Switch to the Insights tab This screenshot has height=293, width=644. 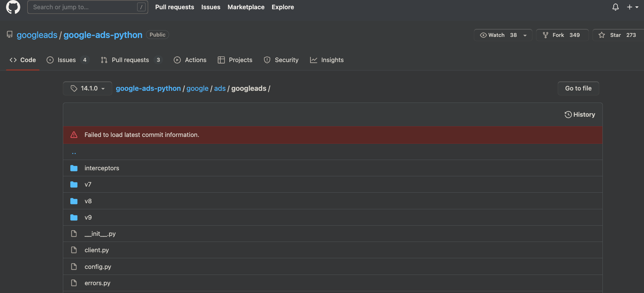327,60
